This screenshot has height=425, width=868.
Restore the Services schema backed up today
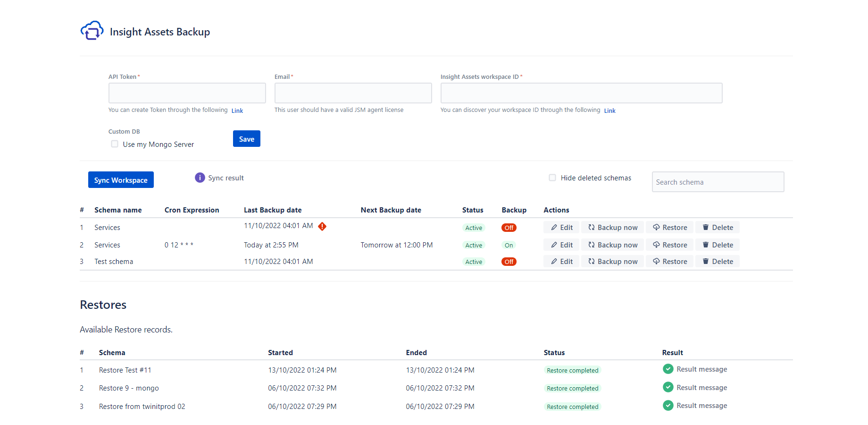(670, 245)
